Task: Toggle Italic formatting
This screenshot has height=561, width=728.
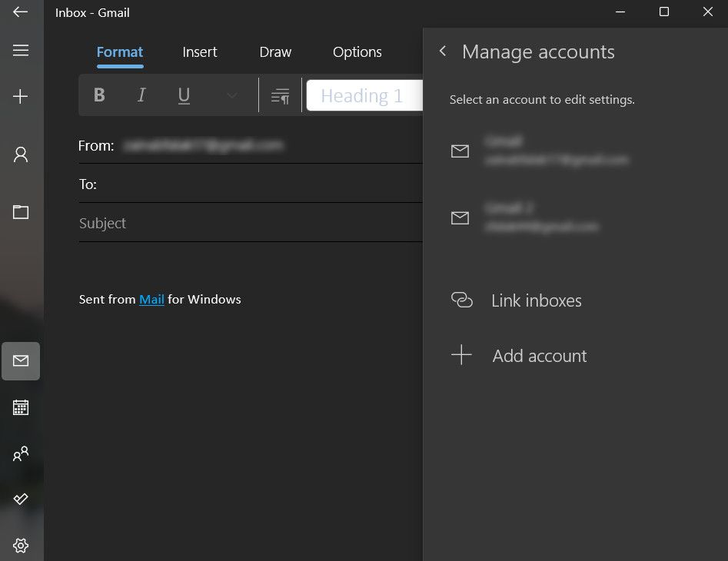Action: [141, 95]
